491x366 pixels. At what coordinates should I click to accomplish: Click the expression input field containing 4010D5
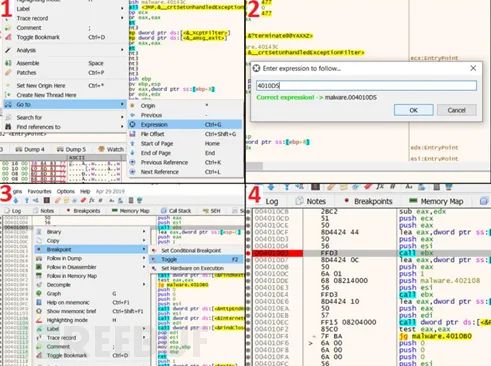click(366, 86)
